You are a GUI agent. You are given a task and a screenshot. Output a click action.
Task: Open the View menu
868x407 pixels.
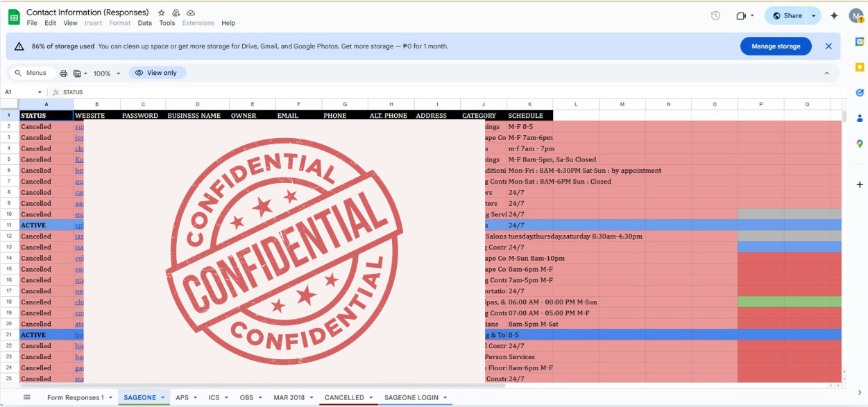[70, 23]
